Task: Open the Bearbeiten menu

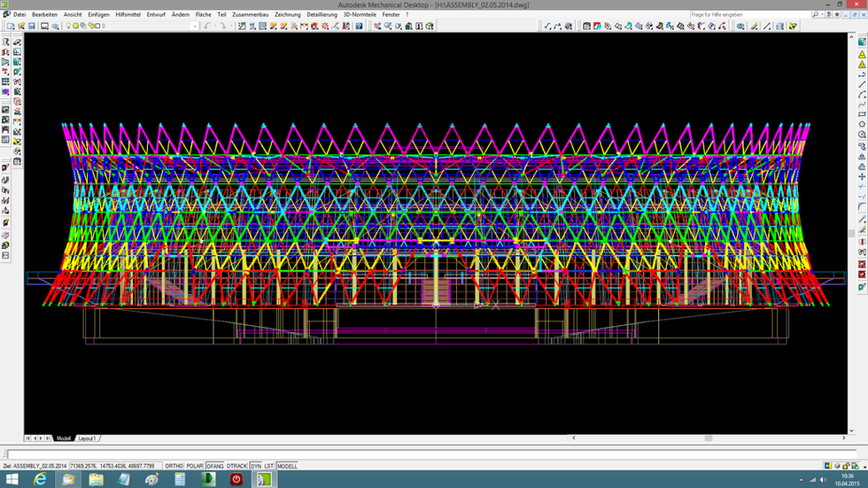Action: (44, 14)
